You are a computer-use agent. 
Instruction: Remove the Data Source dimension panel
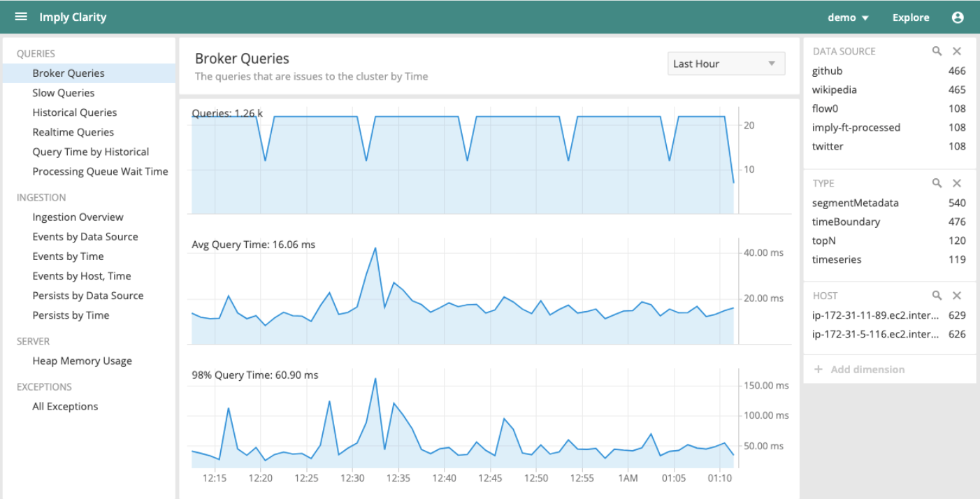(x=957, y=51)
